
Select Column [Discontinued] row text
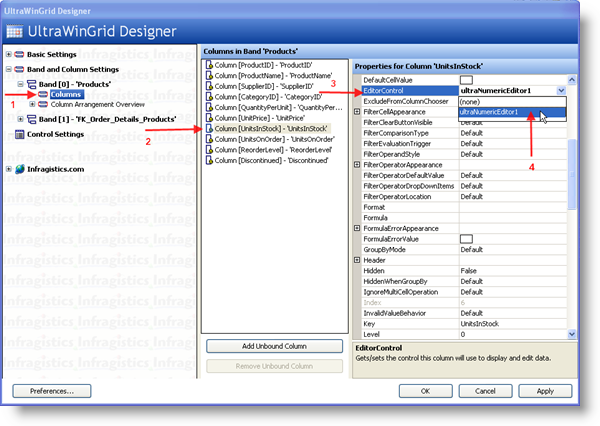[x=271, y=160]
